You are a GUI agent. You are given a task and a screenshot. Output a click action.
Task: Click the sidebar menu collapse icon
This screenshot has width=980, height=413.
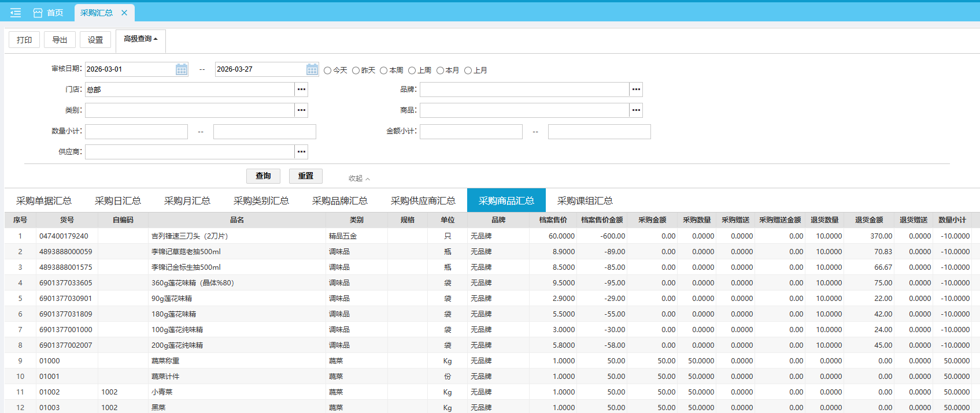16,13
